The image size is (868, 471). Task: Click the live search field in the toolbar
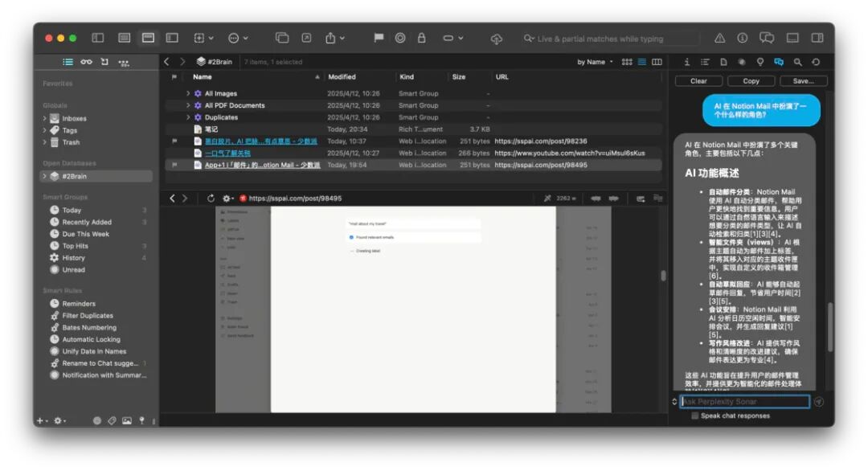[x=609, y=39]
